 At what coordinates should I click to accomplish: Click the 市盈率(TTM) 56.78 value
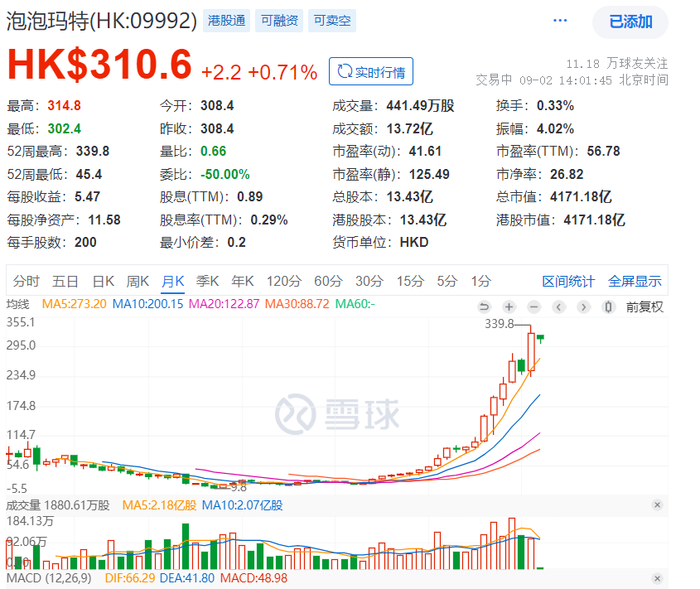603,152
